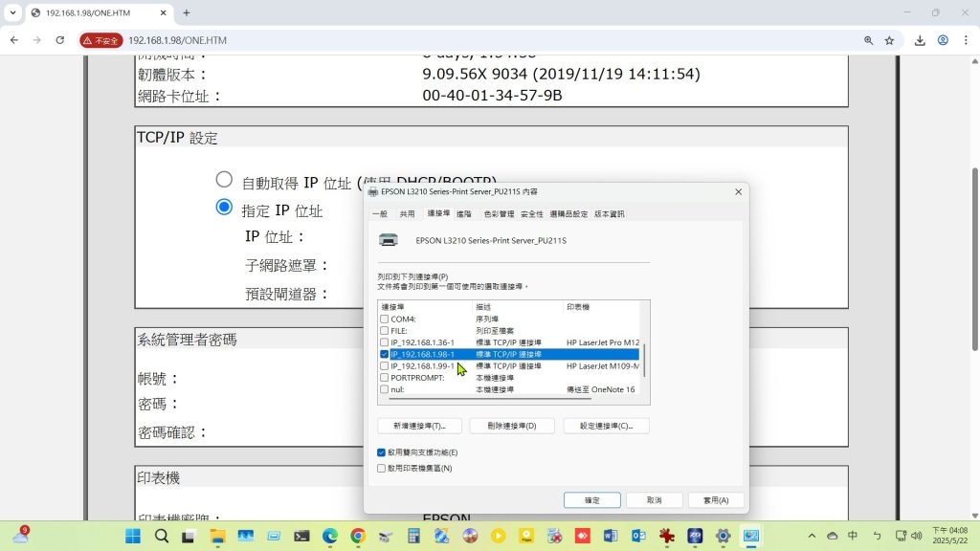
Task: Click the browser reload page icon
Action: tap(60, 40)
